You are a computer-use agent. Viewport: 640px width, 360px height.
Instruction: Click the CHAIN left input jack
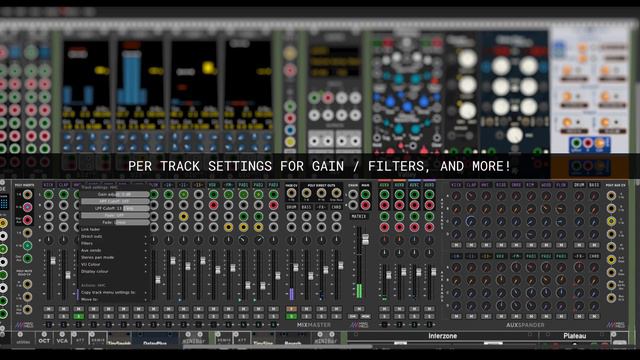(x=353, y=194)
